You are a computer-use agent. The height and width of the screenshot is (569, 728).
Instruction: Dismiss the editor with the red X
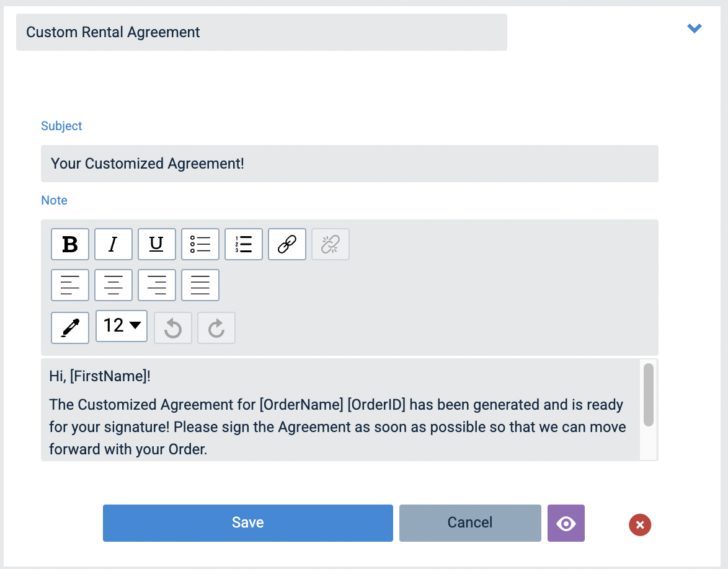click(639, 525)
